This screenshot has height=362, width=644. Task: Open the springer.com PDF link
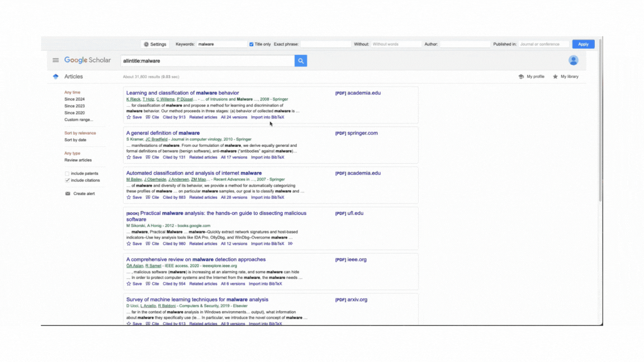pyautogui.click(x=357, y=133)
